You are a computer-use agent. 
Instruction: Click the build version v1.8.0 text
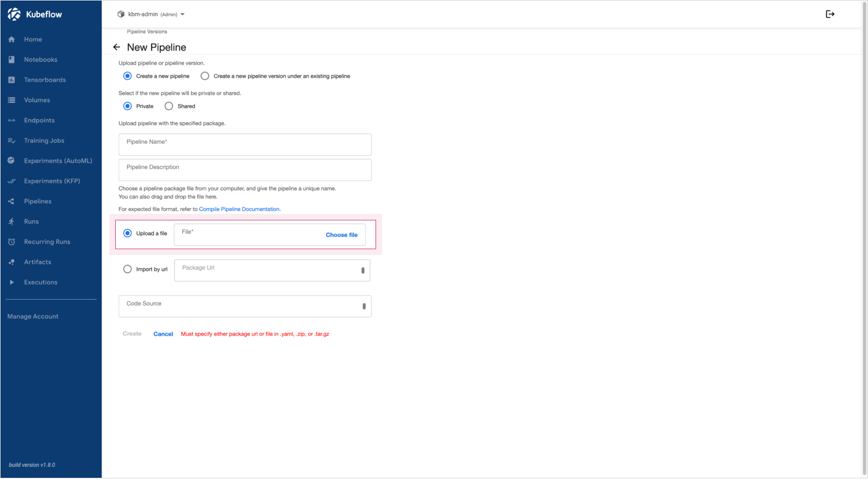(x=32, y=465)
